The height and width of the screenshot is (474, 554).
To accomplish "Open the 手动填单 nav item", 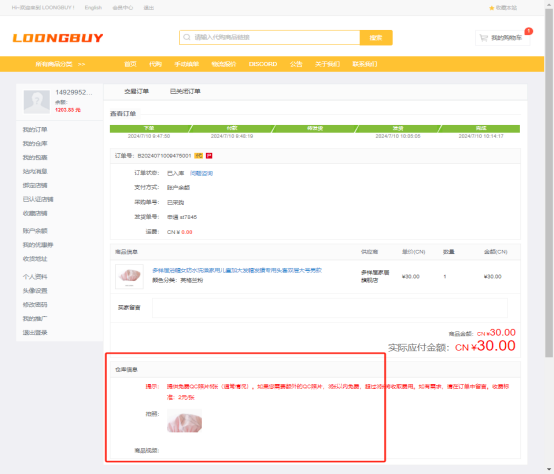I will [x=187, y=64].
